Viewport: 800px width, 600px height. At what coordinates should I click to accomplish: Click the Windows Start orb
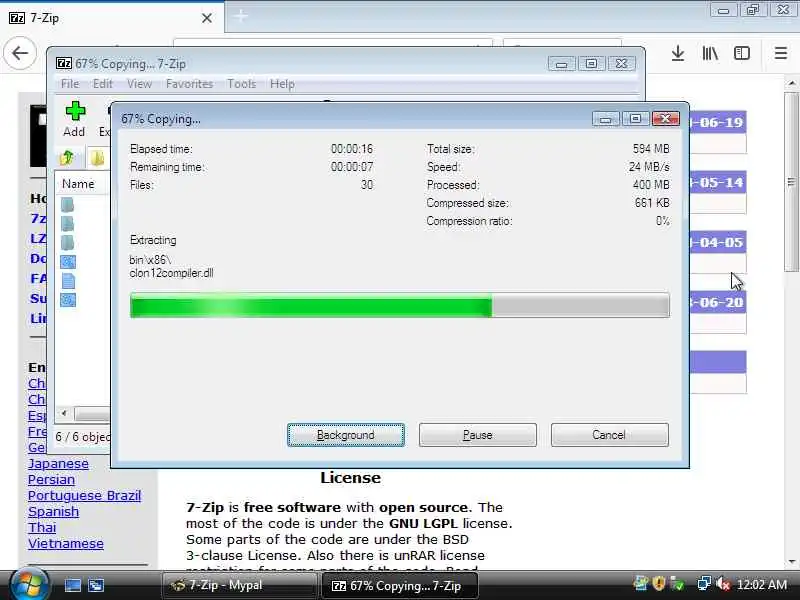tap(29, 584)
